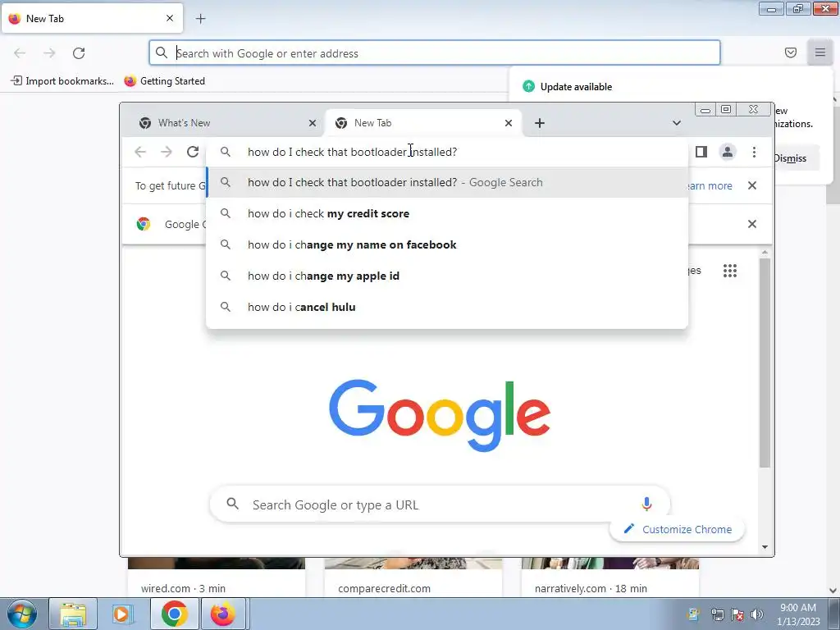Open Windows Start button
Image resolution: width=840 pixels, height=630 pixels.
22,614
